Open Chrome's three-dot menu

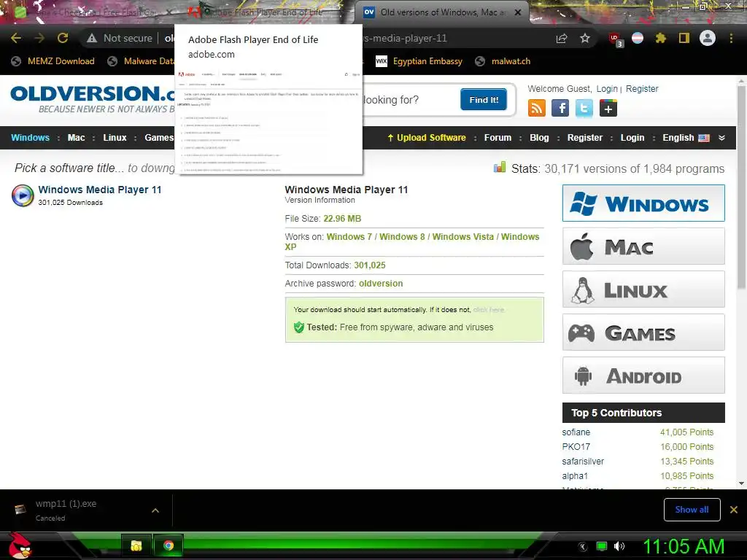tap(731, 38)
